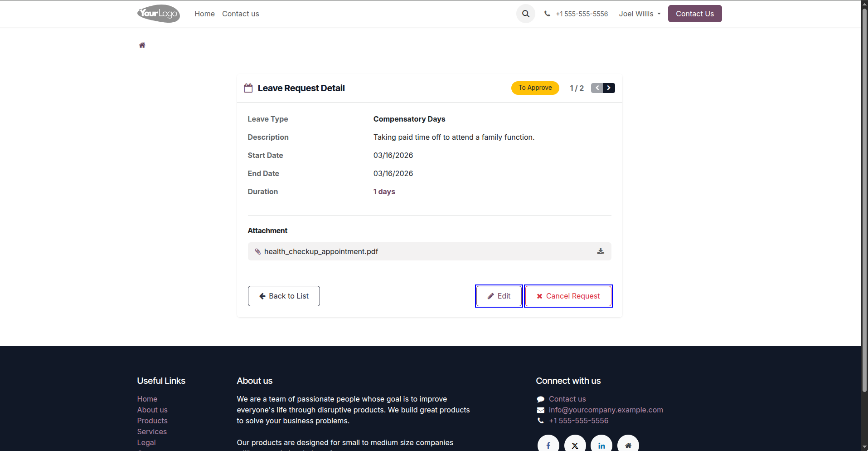
Task: Click the Edit button
Action: pos(499,296)
